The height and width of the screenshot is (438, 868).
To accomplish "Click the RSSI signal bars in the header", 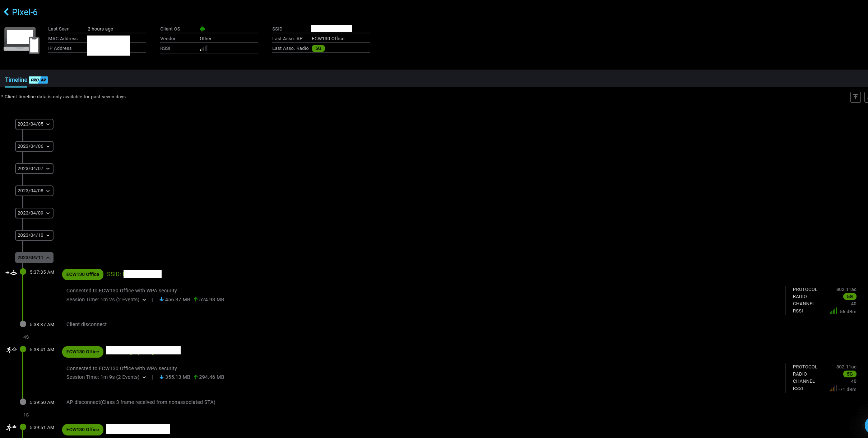I will tap(204, 48).
